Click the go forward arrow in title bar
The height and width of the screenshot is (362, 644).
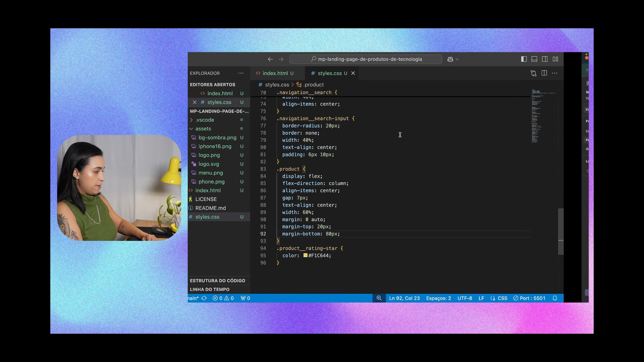pyautogui.click(x=281, y=59)
